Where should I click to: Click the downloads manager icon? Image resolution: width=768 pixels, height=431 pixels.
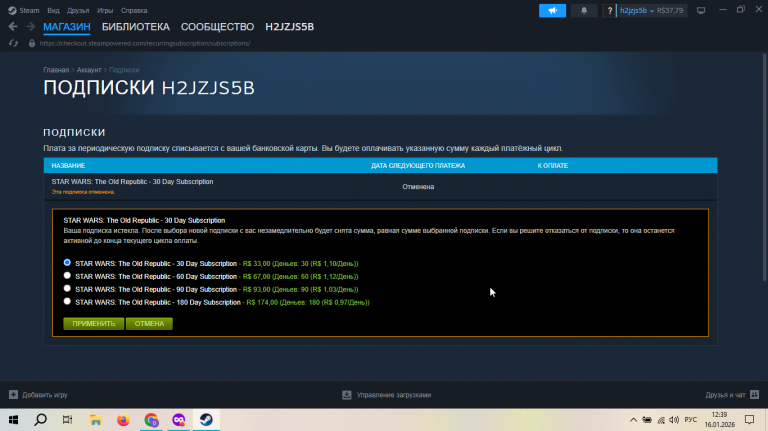(x=347, y=395)
